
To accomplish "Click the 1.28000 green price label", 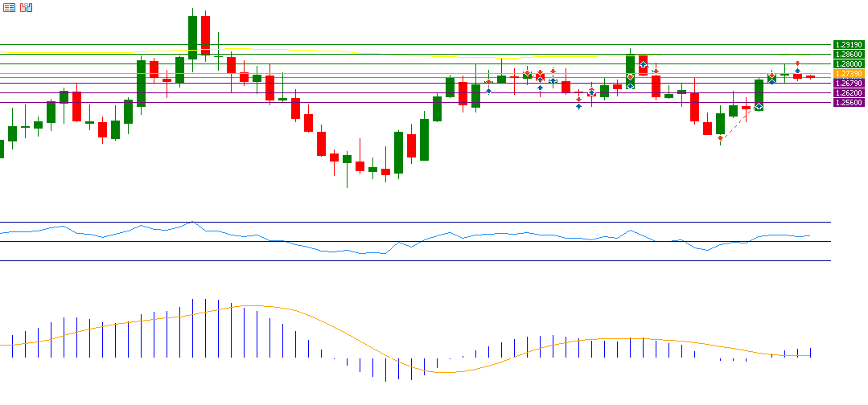I will [x=848, y=64].
